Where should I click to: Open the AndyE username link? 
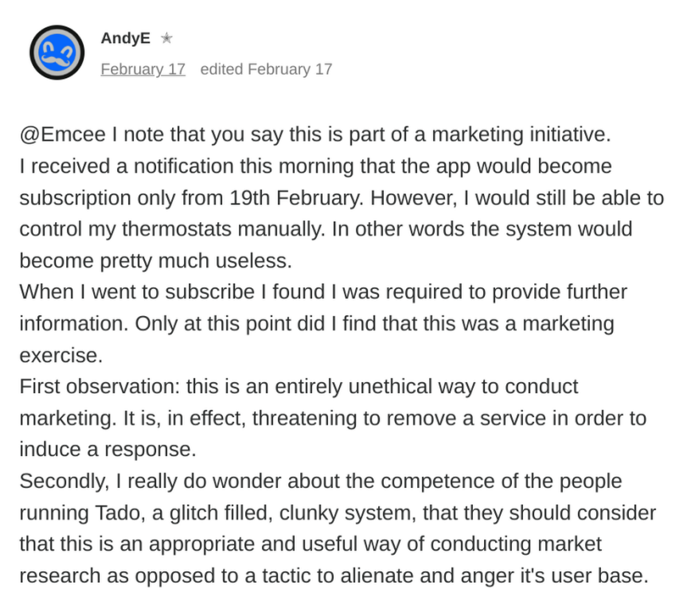(x=126, y=38)
